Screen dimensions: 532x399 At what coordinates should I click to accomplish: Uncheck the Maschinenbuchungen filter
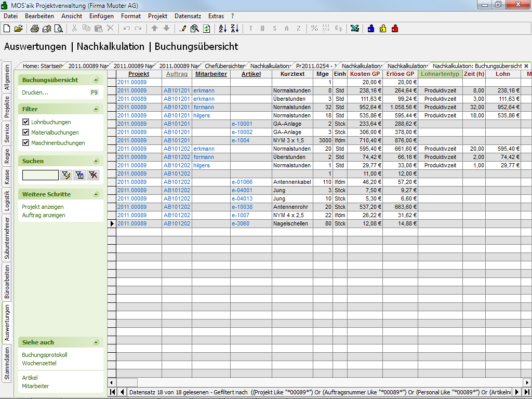point(25,143)
